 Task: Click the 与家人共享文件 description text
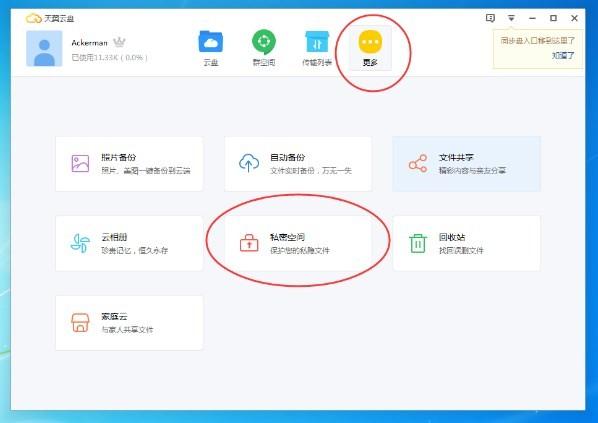tap(127, 330)
